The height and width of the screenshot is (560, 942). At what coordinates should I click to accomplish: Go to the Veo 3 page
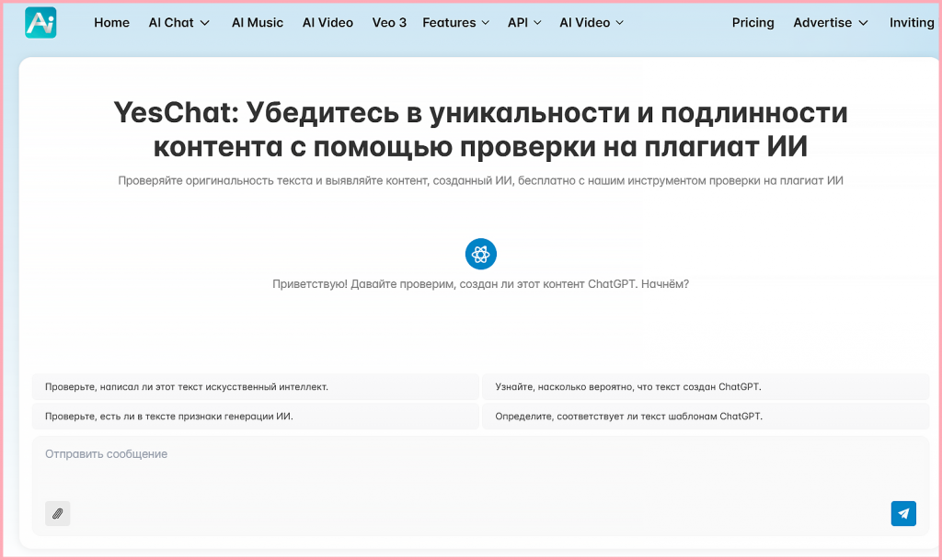tap(389, 23)
